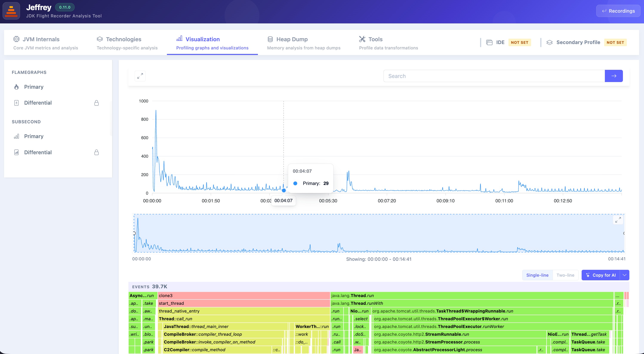Click the ThreadPoolExecutor$Worker.run frame
Screen dimensions: 644x354
[x=493, y=319]
